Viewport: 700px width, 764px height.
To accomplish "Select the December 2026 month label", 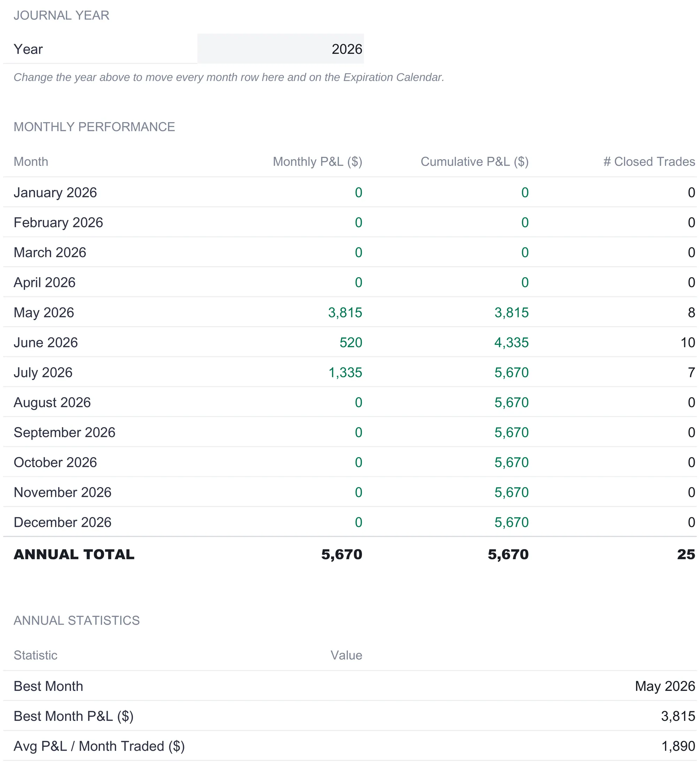I will click(x=63, y=522).
